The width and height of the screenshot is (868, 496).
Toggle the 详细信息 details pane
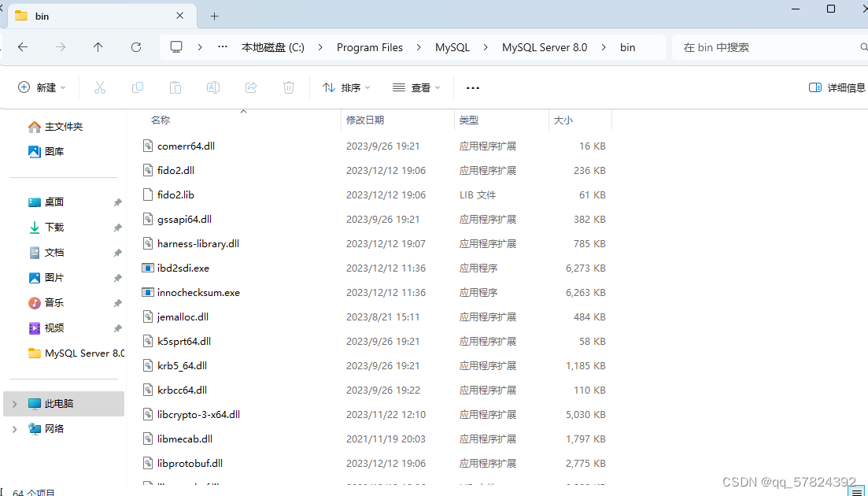click(838, 87)
